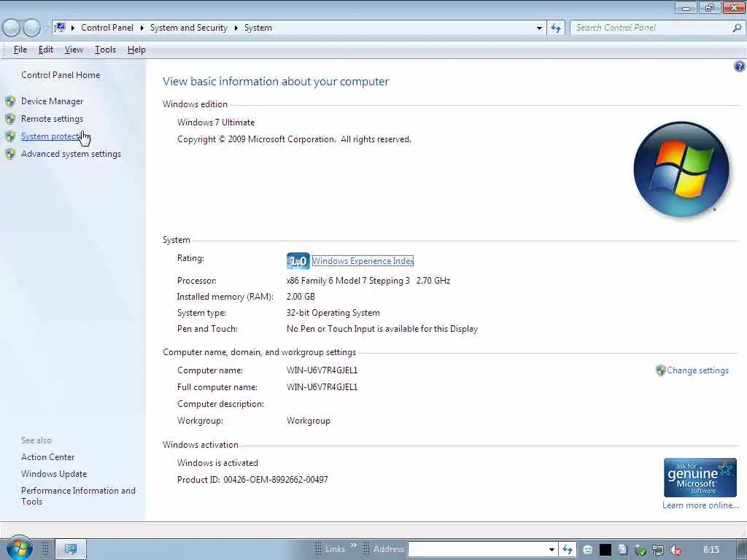The height and width of the screenshot is (560, 747).
Task: Click the round face tray icon
Action: (588, 550)
